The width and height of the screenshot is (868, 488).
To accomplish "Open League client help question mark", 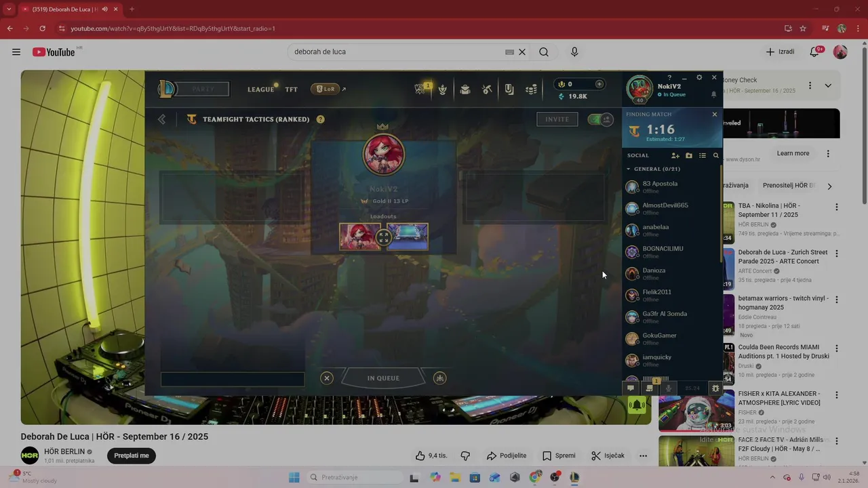I will (x=669, y=77).
